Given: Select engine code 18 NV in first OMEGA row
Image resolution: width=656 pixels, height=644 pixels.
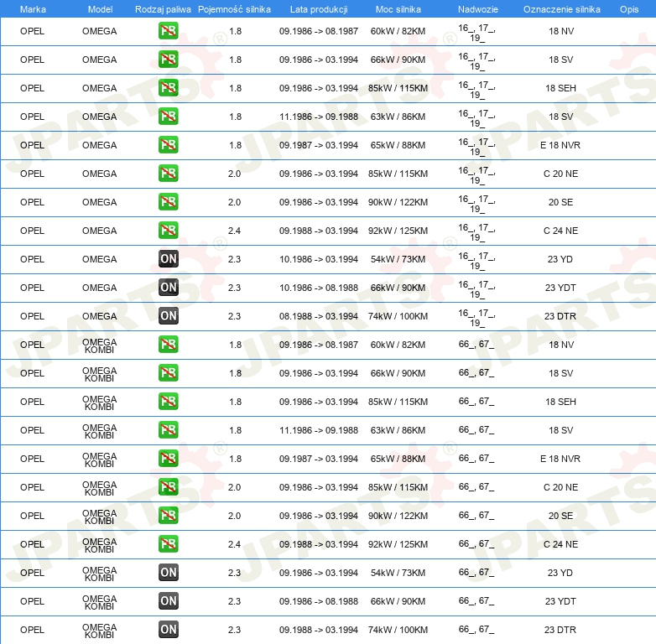Looking at the screenshot, I should click(x=561, y=31).
